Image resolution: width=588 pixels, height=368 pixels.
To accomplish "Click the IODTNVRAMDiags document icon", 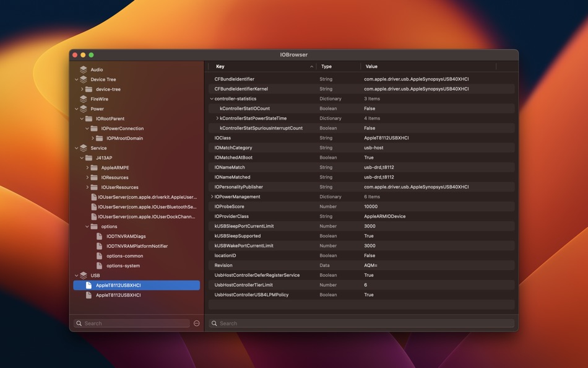I will (x=100, y=236).
